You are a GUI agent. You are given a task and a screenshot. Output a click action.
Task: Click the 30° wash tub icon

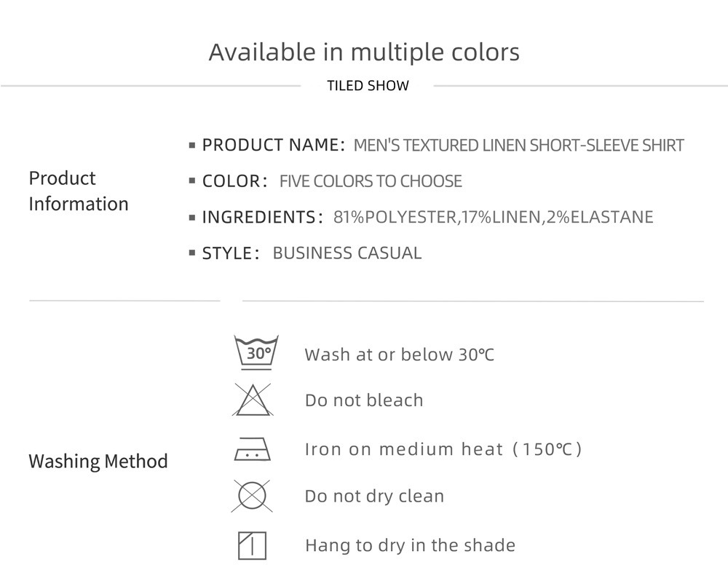point(257,353)
